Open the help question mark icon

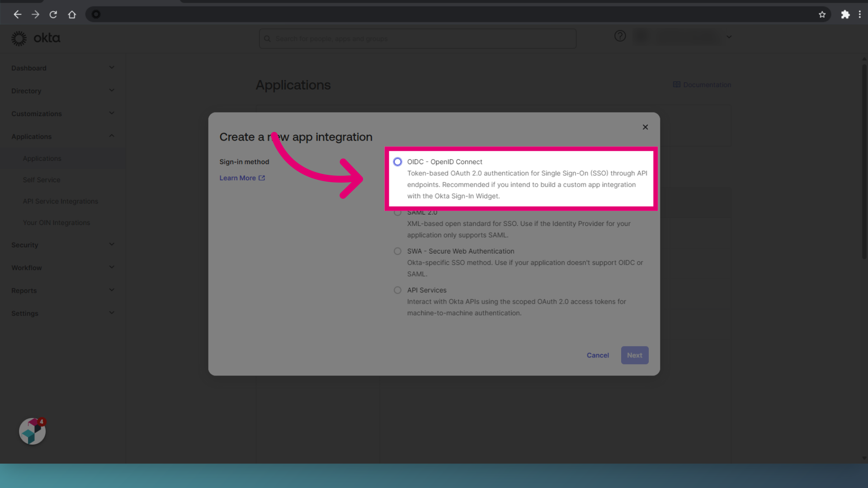pyautogui.click(x=620, y=36)
